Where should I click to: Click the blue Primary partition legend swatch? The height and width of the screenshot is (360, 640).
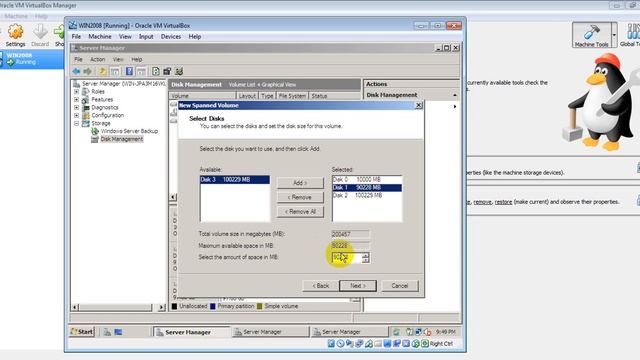[x=213, y=307]
